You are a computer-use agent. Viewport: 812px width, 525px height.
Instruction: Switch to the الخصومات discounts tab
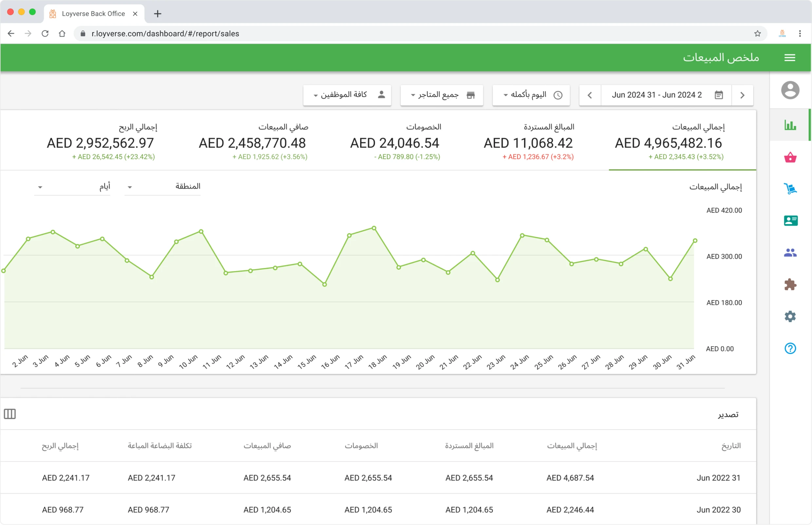point(395,141)
